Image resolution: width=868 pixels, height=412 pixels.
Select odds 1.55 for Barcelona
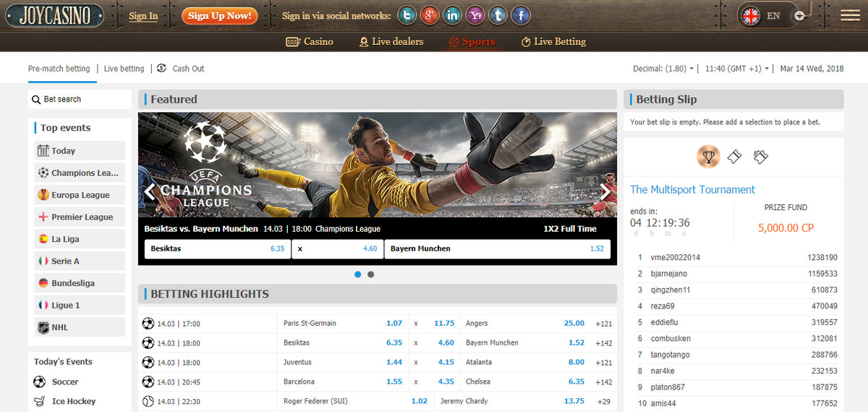pos(394,382)
